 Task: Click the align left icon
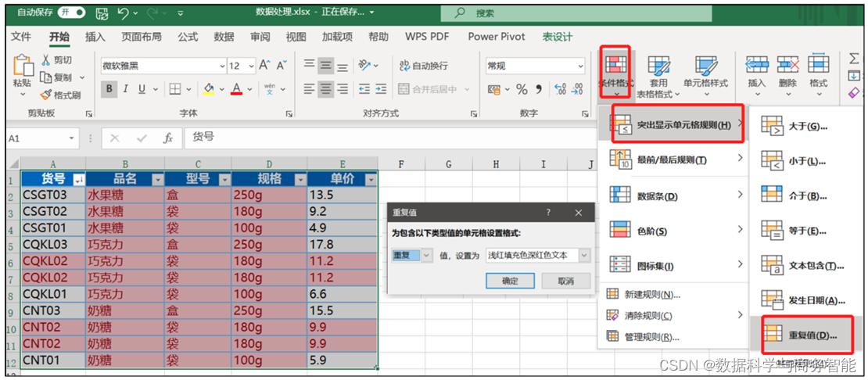click(310, 88)
